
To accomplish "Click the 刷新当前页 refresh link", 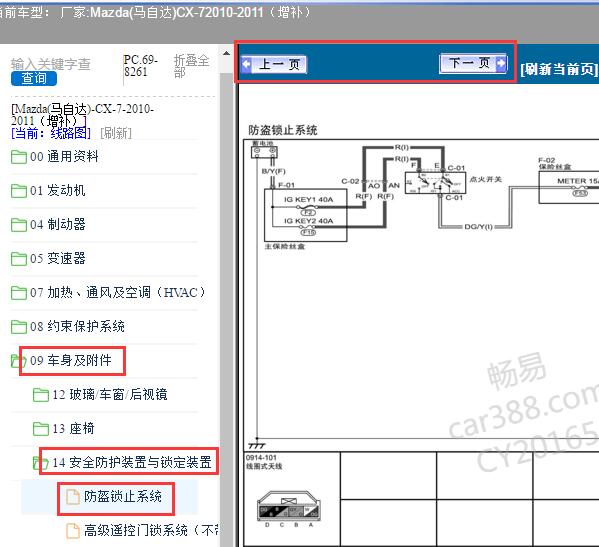I will pyautogui.click(x=559, y=69).
